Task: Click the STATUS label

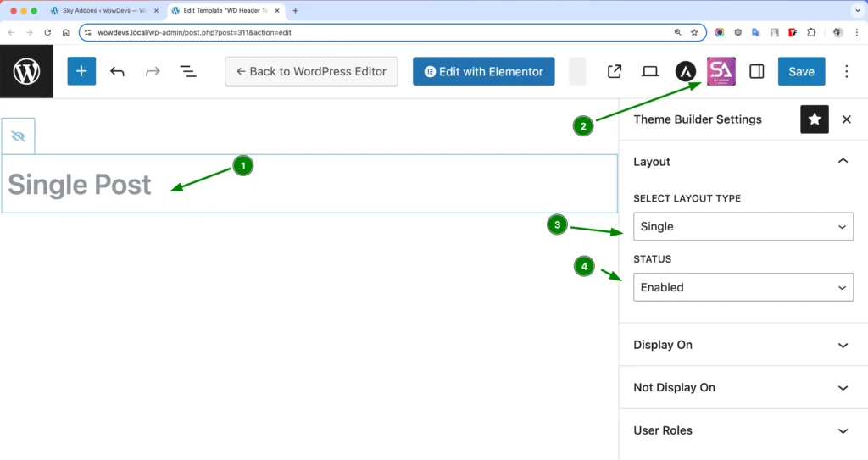Action: pos(652,259)
